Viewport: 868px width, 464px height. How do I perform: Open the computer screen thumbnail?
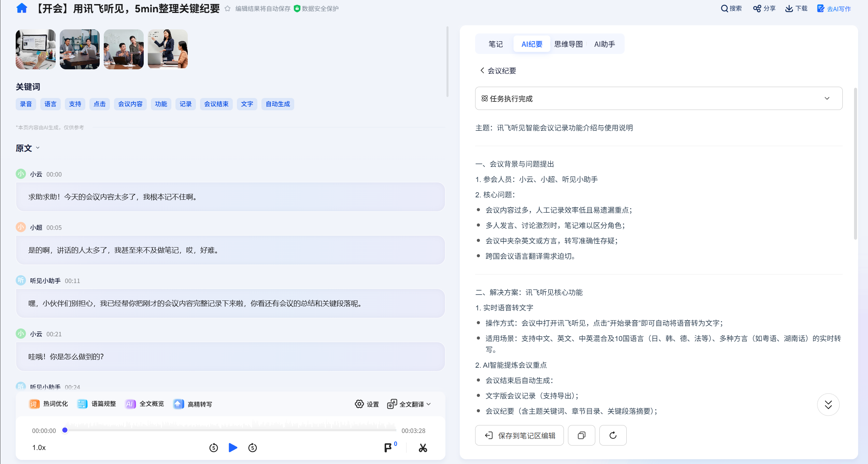point(35,49)
